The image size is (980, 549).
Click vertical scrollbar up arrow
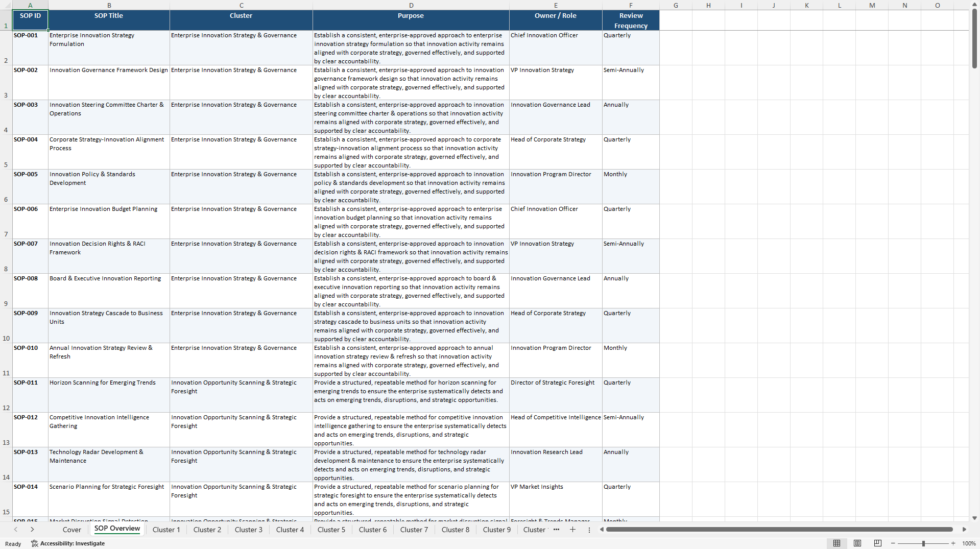[974, 4]
